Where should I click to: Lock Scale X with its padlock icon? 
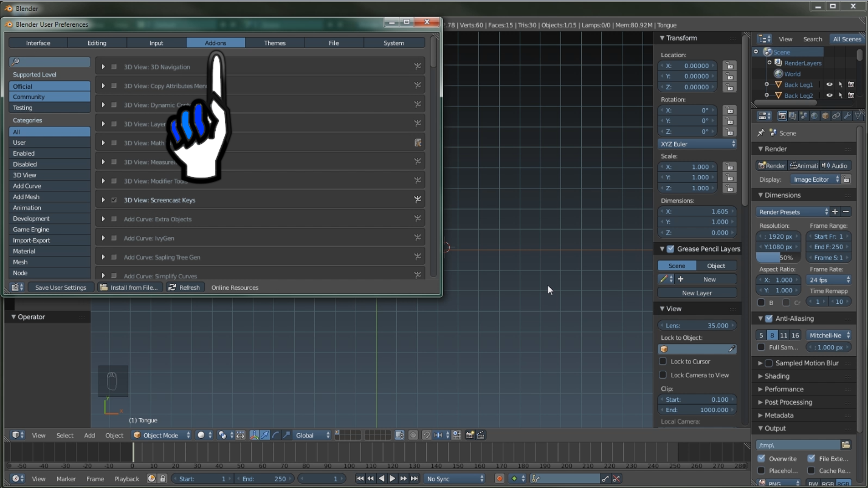729,167
